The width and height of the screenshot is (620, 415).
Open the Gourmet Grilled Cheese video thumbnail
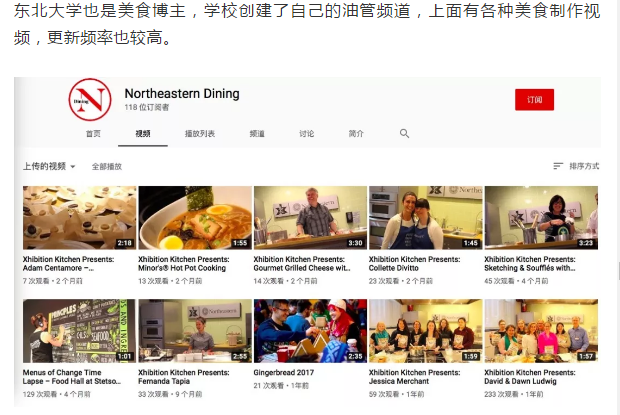click(310, 217)
